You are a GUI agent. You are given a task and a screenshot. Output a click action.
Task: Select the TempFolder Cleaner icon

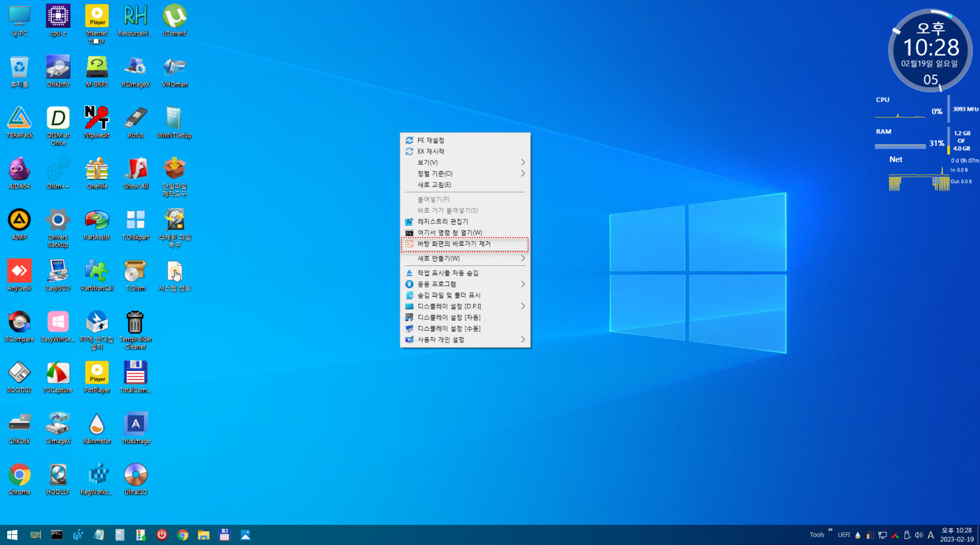pos(136,330)
